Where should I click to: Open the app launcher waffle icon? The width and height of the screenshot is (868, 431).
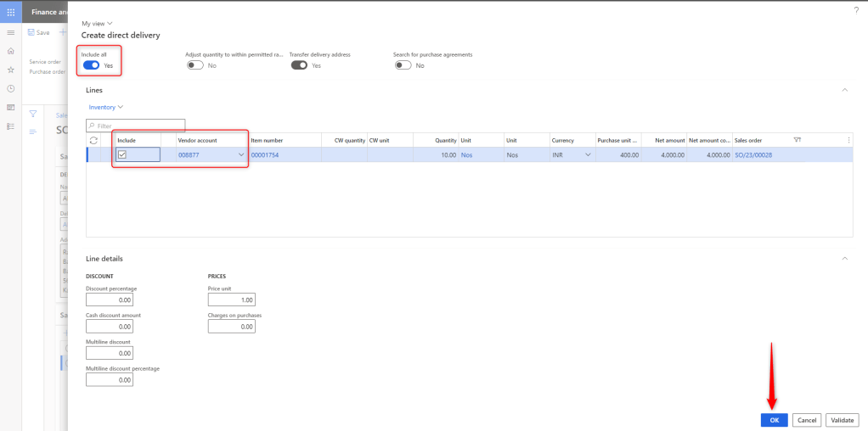[x=10, y=12]
